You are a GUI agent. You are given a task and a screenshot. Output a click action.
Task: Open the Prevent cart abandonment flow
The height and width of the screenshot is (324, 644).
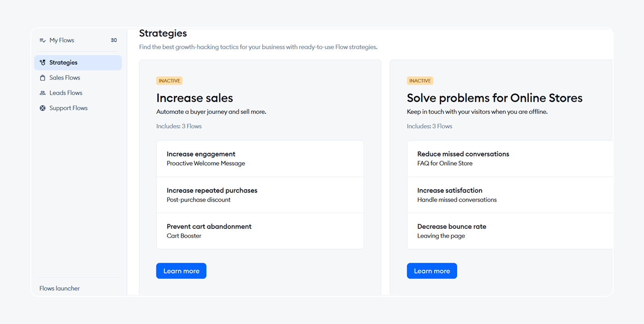tap(260, 231)
